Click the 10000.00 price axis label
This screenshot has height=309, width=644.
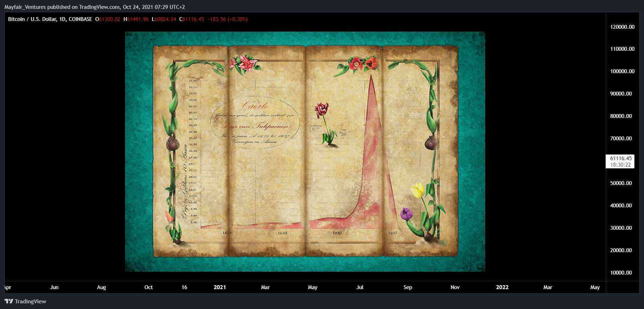pos(621,273)
